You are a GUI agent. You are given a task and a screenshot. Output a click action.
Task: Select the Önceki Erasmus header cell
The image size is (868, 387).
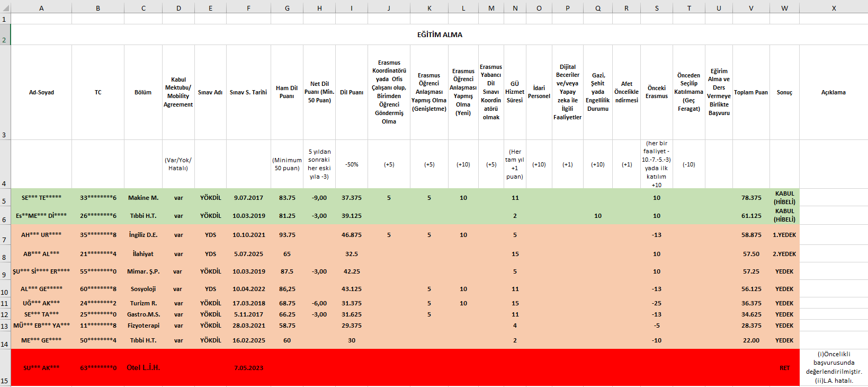tap(657, 92)
